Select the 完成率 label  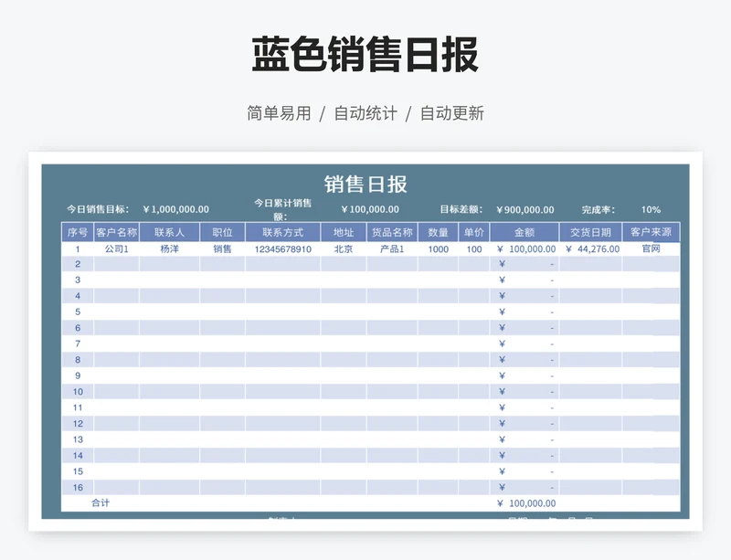click(x=599, y=210)
